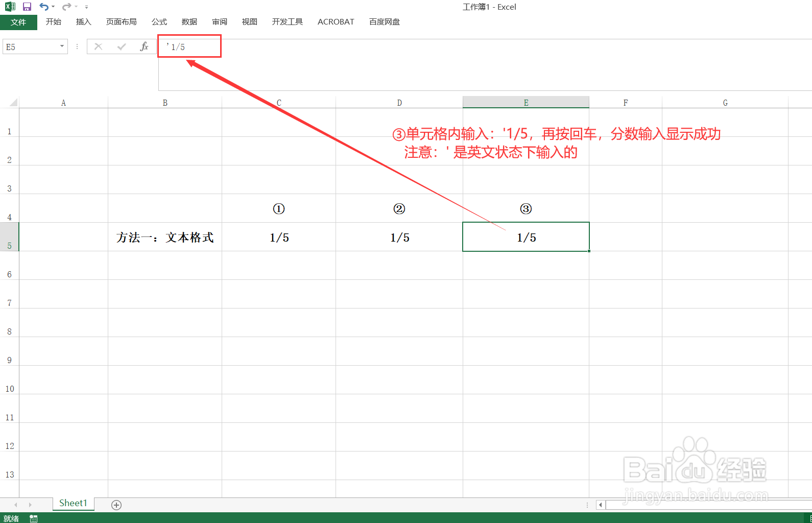Switch to the ACROBAT ribbon tab
This screenshot has height=523, width=812.
point(336,22)
